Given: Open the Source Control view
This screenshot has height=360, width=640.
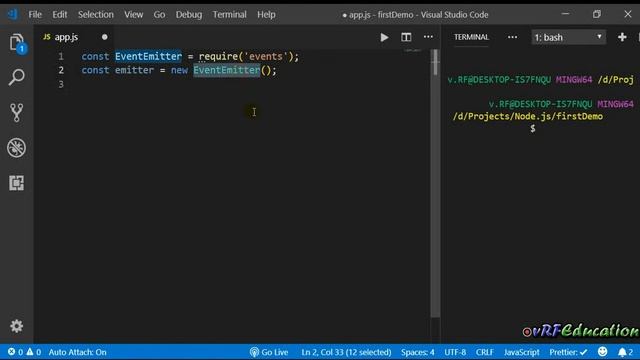Looking at the screenshot, I should [16, 112].
